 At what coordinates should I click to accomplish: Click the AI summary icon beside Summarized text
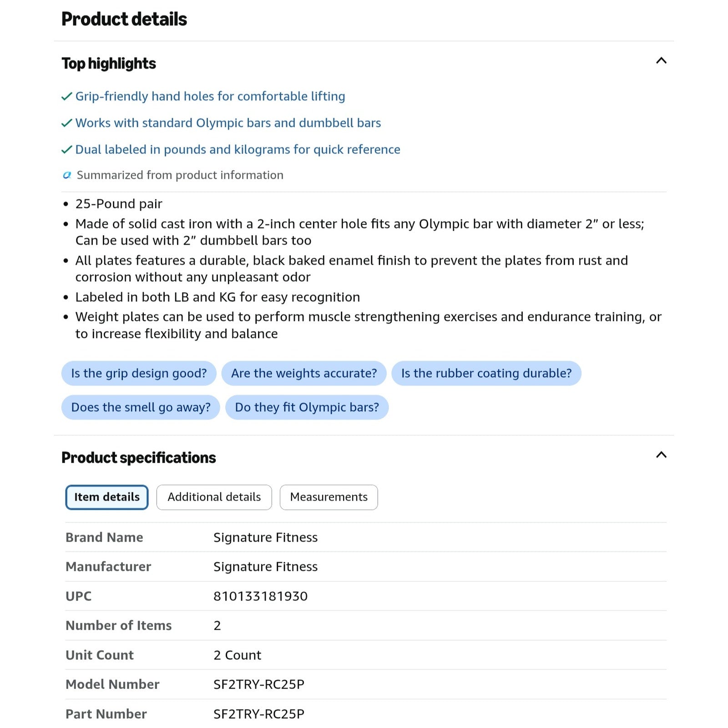(x=67, y=175)
